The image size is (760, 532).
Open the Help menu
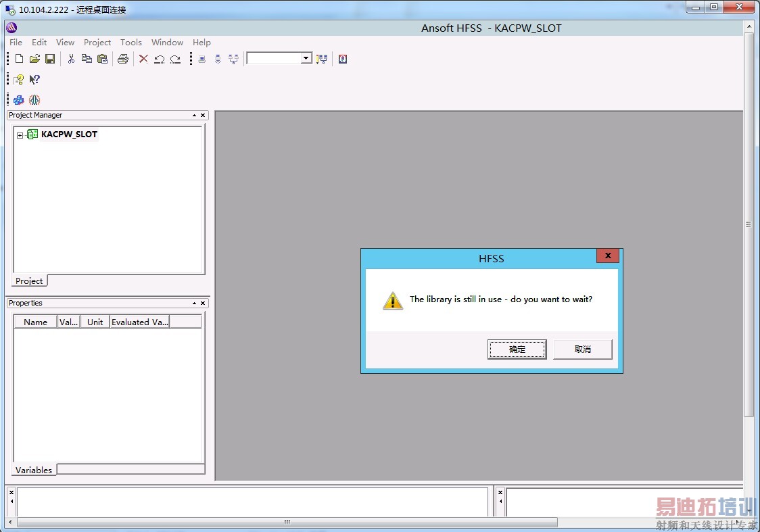201,42
